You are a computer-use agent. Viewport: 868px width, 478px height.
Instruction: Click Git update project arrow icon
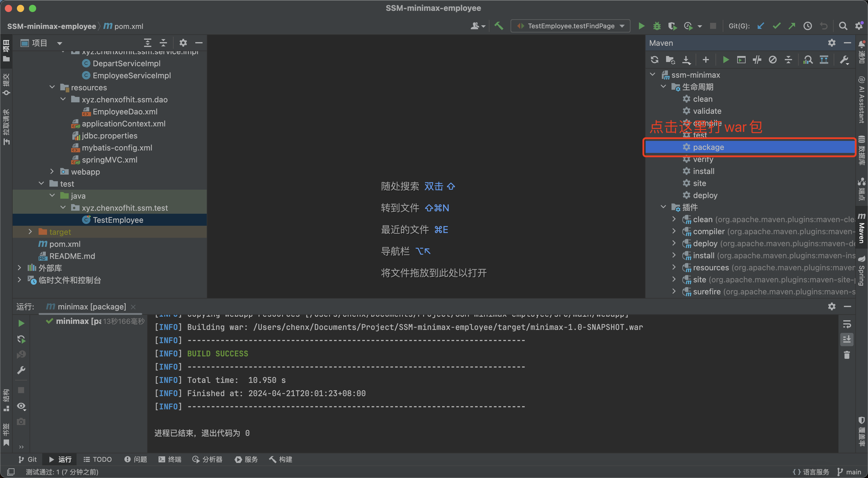[760, 26]
